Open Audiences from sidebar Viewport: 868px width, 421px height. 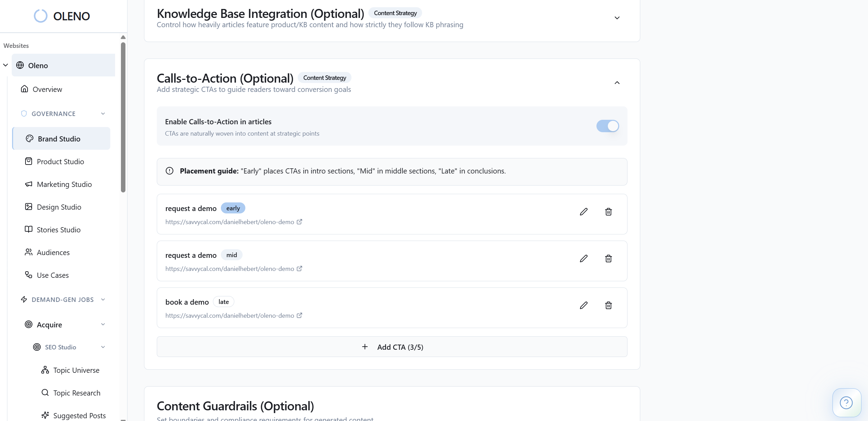(x=53, y=252)
